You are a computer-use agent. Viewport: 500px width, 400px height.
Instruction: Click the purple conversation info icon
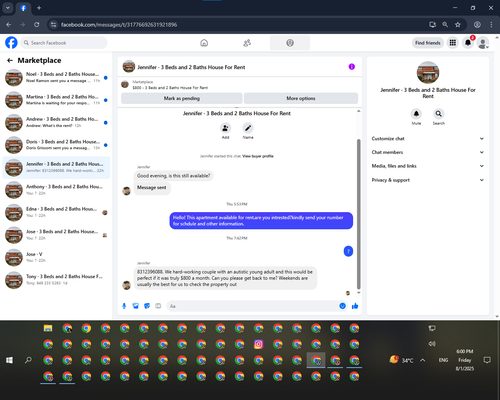pos(352,67)
